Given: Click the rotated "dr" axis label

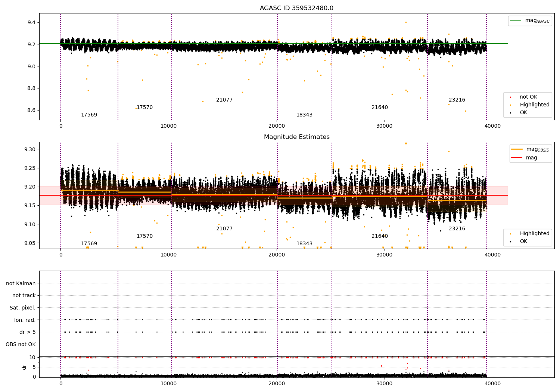Looking at the screenshot, I should (x=24, y=367).
